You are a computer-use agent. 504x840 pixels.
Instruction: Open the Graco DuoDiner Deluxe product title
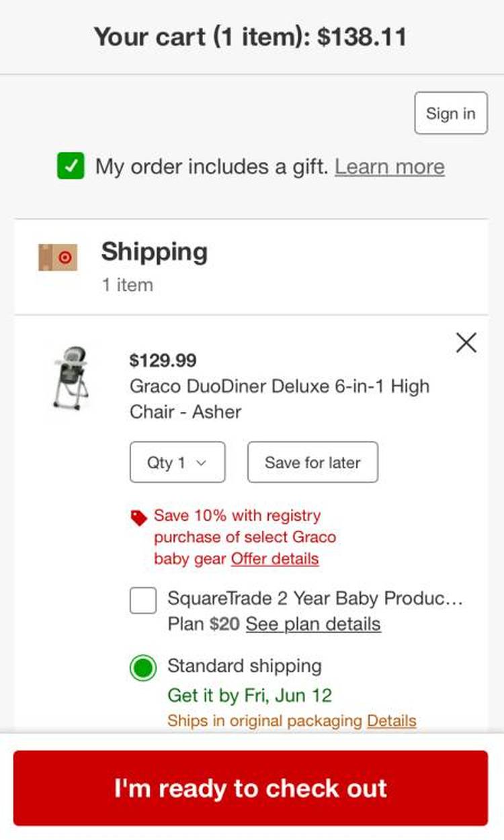tap(279, 398)
